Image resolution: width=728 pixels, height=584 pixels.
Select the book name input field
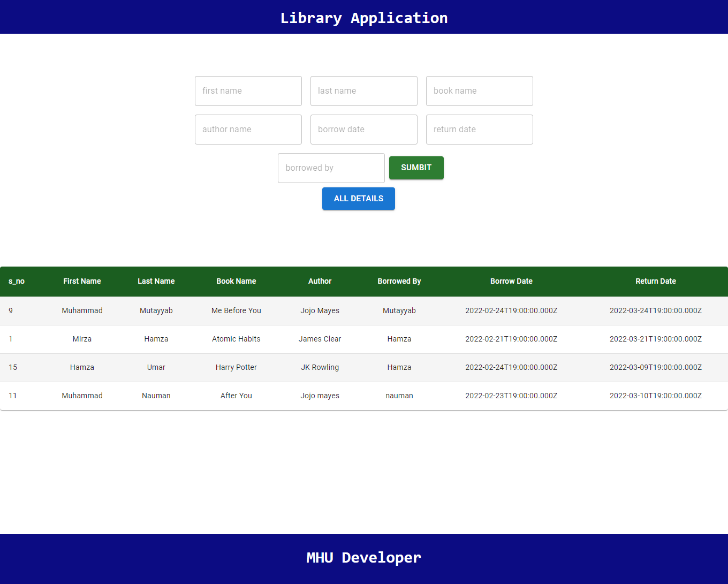tap(480, 91)
